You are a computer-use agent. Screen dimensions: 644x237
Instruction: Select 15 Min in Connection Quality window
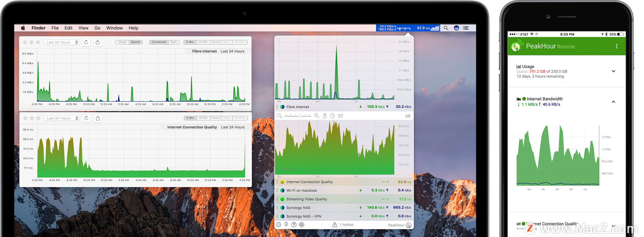[203, 118]
